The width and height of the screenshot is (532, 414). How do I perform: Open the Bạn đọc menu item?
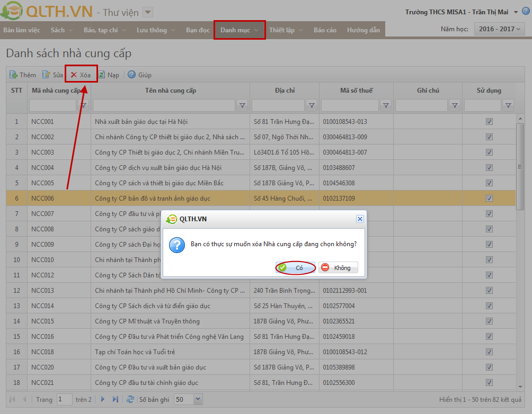[198, 30]
